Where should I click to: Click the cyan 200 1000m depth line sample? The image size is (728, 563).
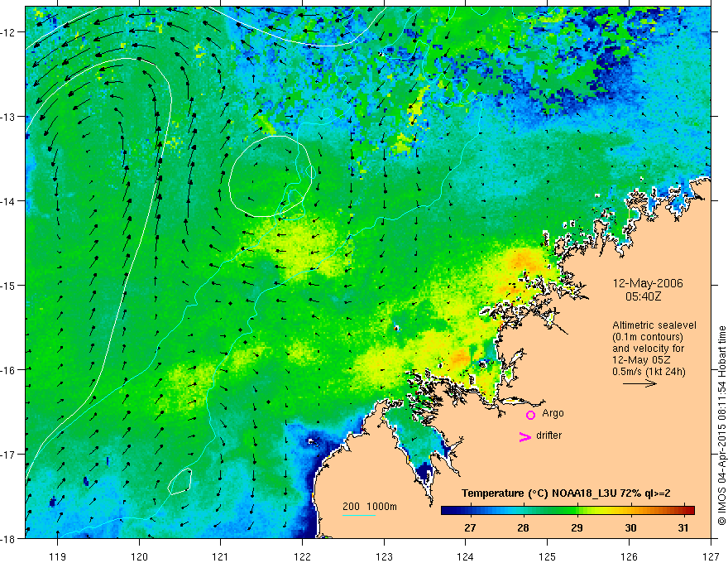(x=359, y=515)
